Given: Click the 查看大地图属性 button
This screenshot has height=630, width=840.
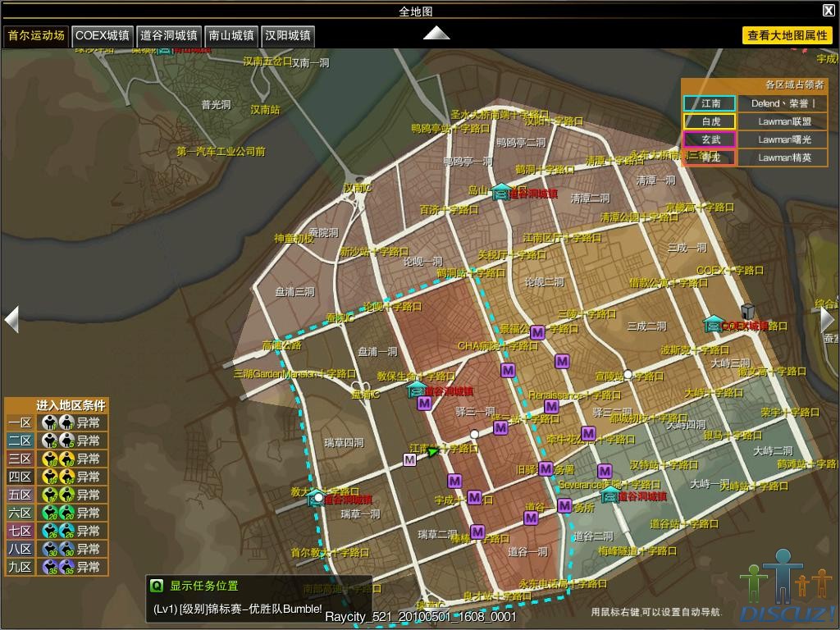Looking at the screenshot, I should [x=787, y=35].
